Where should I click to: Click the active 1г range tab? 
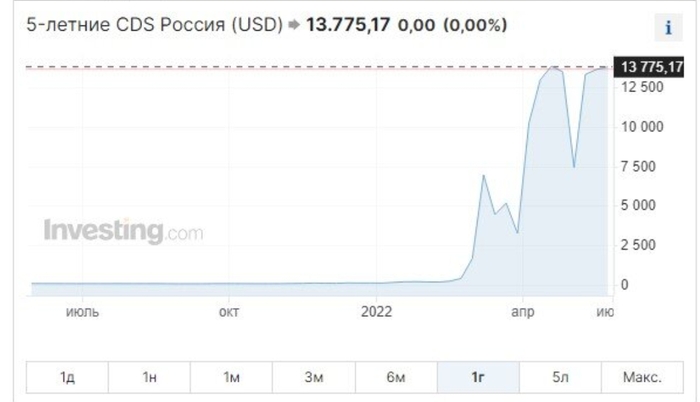478,377
